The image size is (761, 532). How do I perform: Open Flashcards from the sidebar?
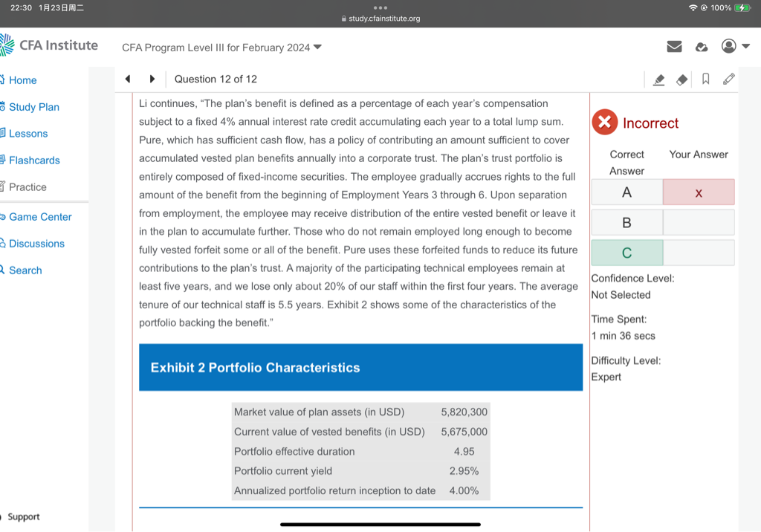34,160
